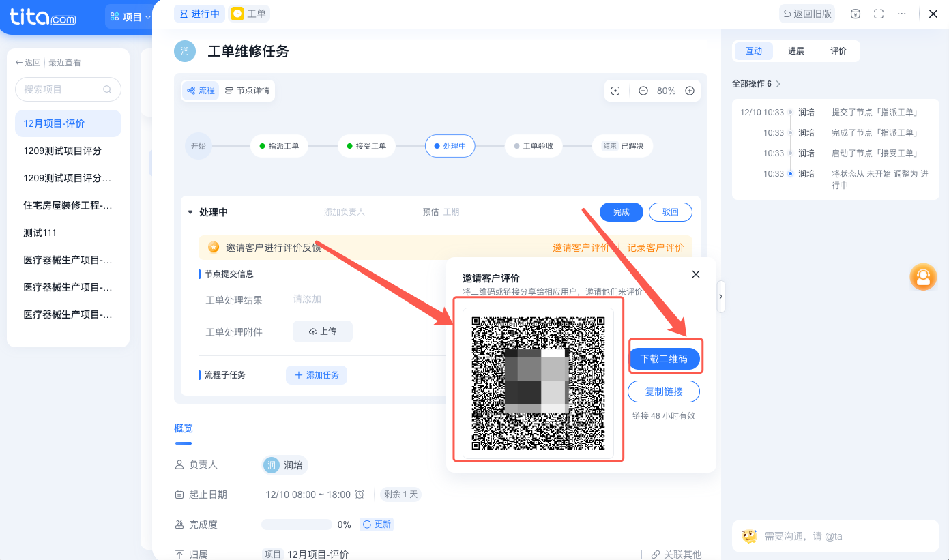Click the 驳回 button
Image resolution: width=949 pixels, height=560 pixels.
click(671, 212)
